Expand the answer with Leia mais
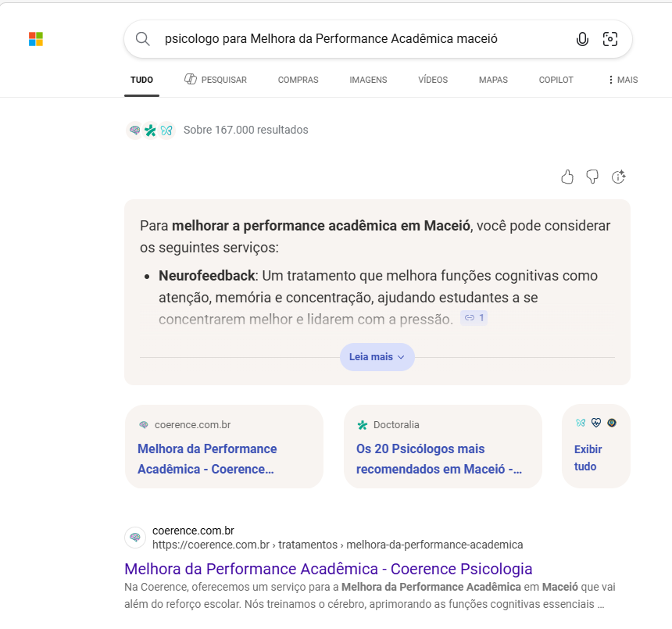 click(x=377, y=357)
